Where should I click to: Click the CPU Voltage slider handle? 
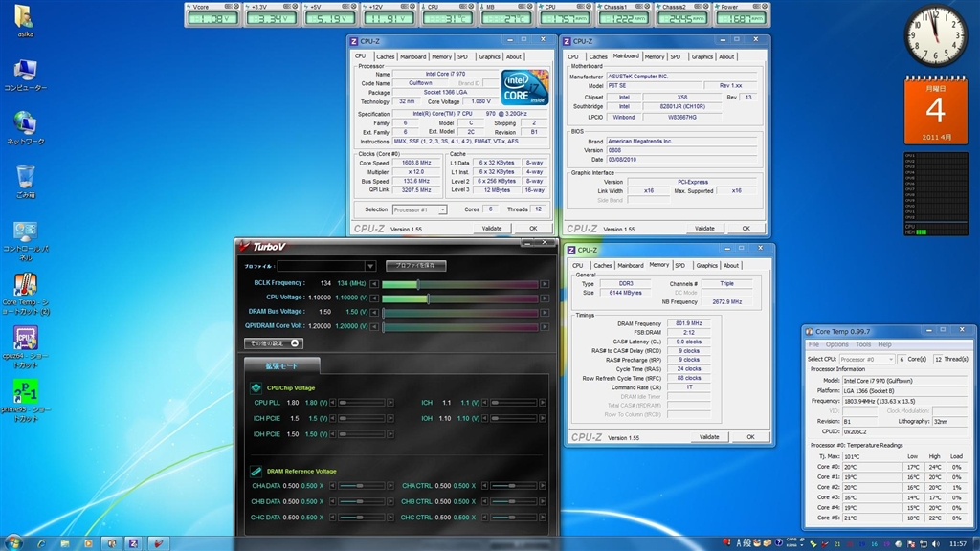pos(428,298)
